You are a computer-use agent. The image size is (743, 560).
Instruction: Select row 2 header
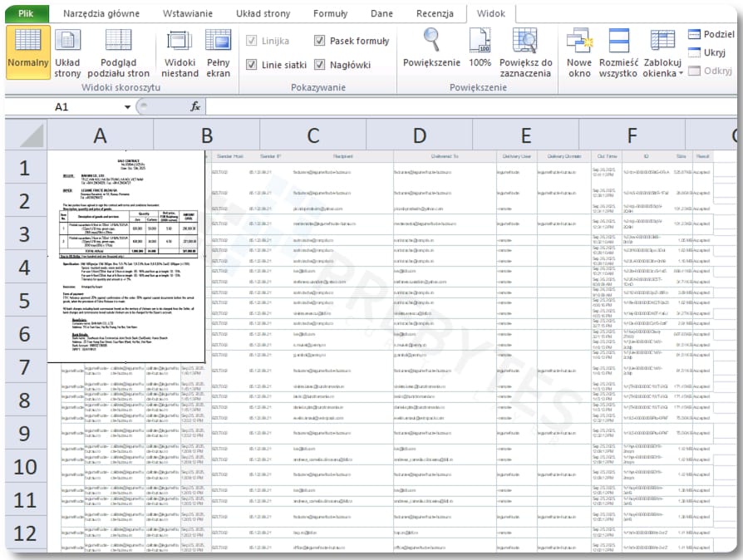[25, 201]
